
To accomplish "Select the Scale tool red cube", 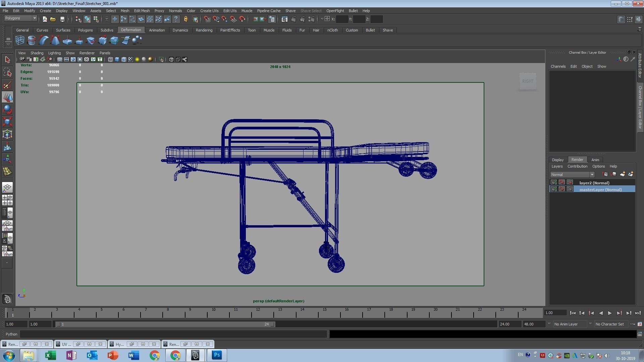I will pyautogui.click(x=7, y=122).
